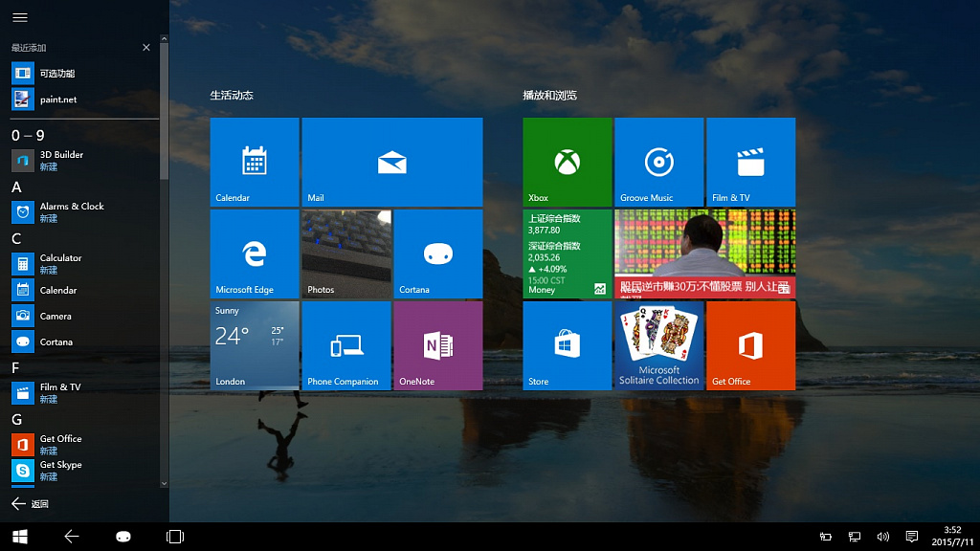Open the Photos tile
This screenshot has width=980, height=551.
[346, 253]
